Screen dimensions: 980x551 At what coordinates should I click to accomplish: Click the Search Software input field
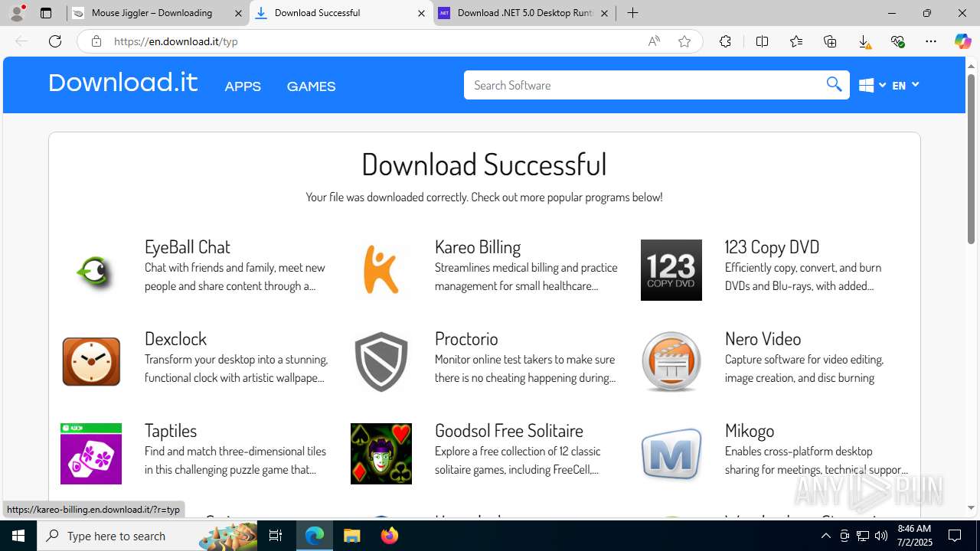tap(643, 85)
